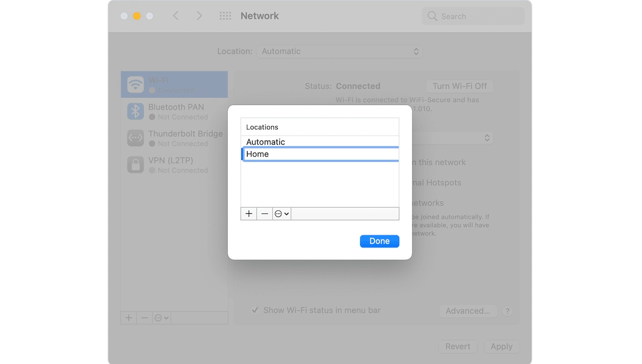Select the Thunderbolt Bridge service icon
Viewport: 642px width, 364px height.
(x=135, y=138)
